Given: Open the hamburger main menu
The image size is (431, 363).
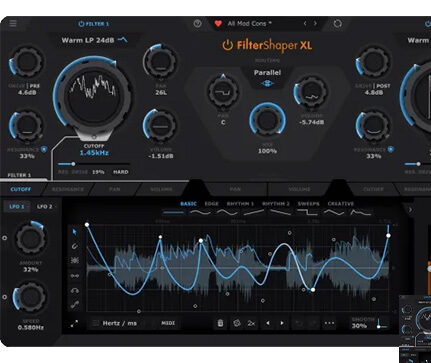Looking at the screenshot, I should (x=13, y=24).
